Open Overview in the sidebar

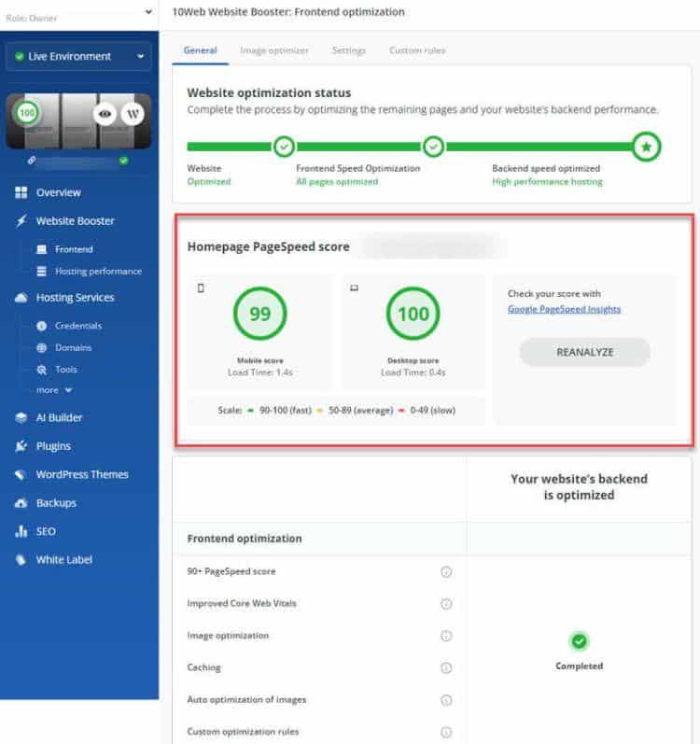[59, 192]
